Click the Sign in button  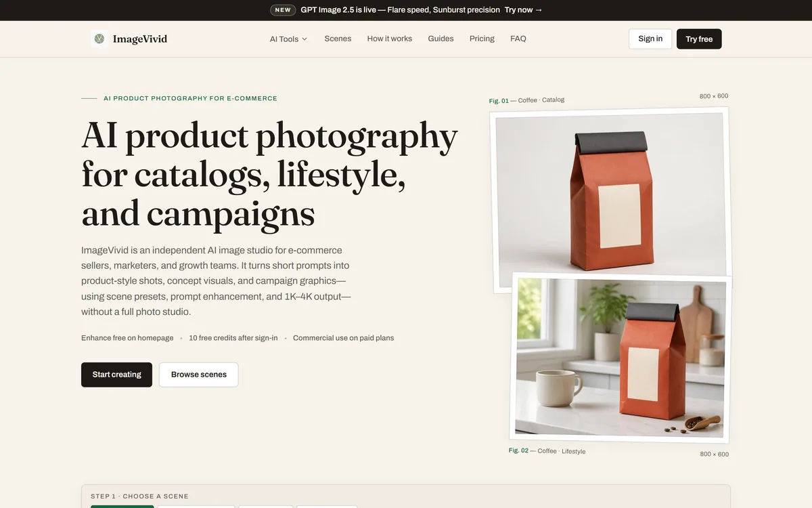coord(650,39)
